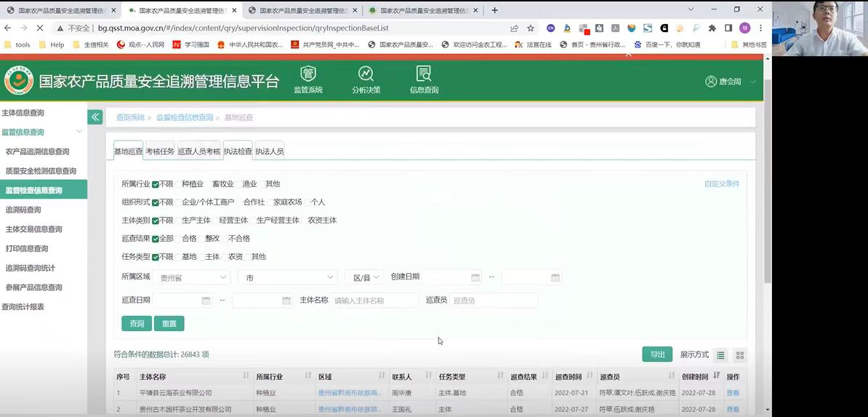Open calendar icon of 巡查日期 end field

click(286, 301)
